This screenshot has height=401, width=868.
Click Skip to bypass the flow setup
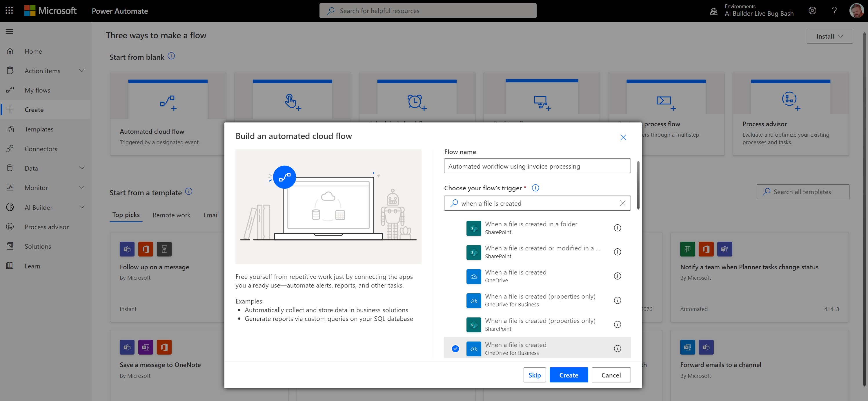coord(535,375)
